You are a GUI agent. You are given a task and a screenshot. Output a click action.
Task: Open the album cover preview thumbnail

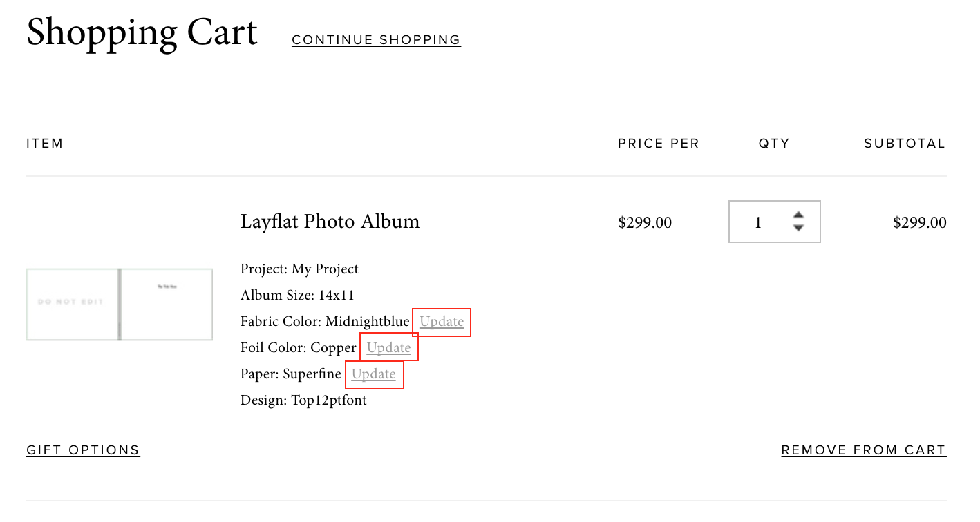point(120,304)
